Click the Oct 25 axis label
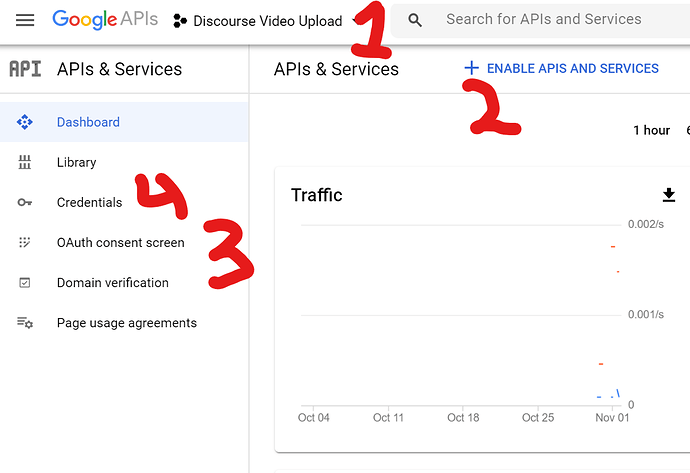 point(538,418)
